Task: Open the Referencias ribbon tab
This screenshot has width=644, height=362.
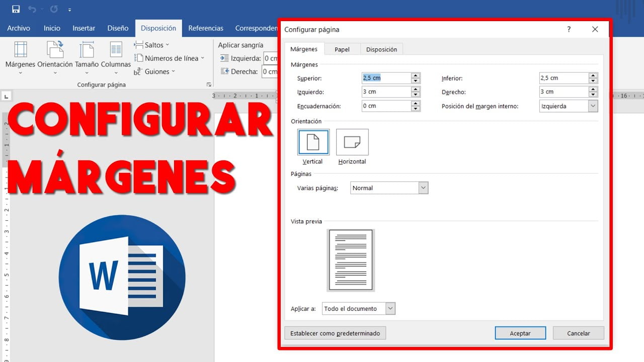Action: [x=206, y=28]
